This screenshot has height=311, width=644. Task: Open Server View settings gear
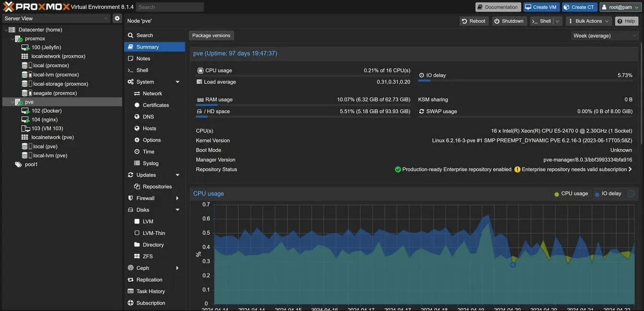[117, 18]
